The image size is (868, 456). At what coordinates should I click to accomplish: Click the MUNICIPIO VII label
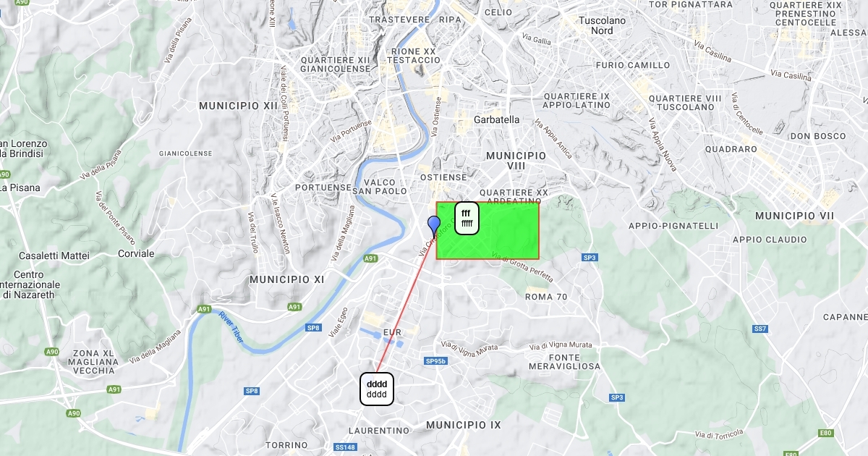tap(794, 216)
